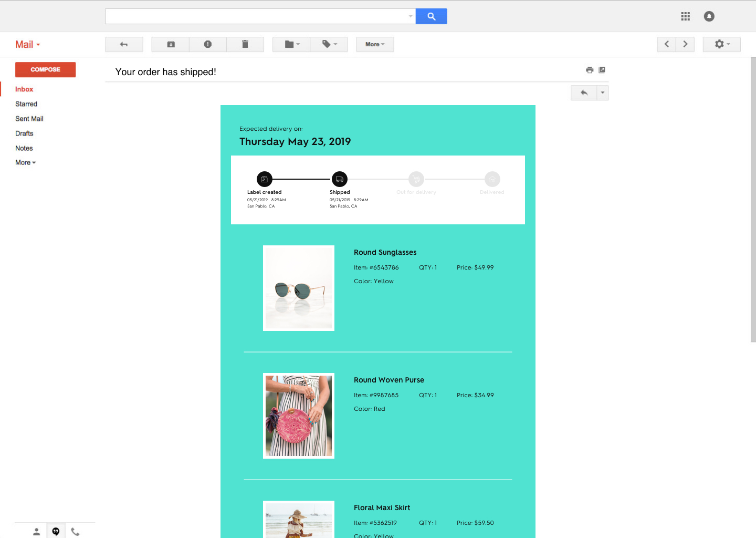Viewport: 756px width, 538px height.
Task: Click the Compose button
Action: [45, 69]
